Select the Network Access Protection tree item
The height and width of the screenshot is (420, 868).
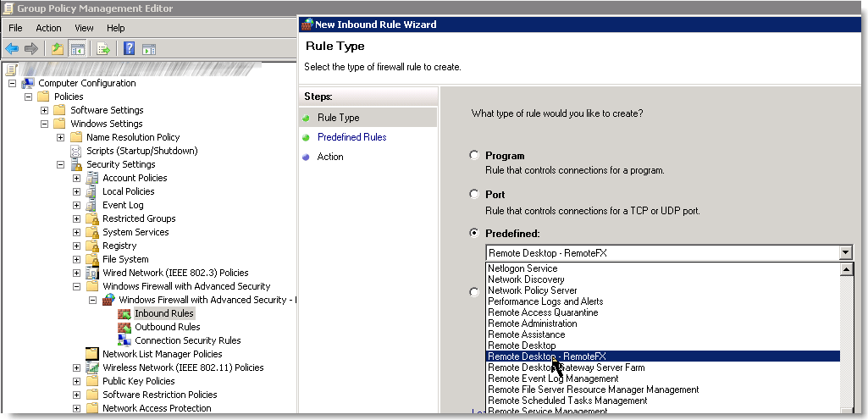tap(157, 408)
